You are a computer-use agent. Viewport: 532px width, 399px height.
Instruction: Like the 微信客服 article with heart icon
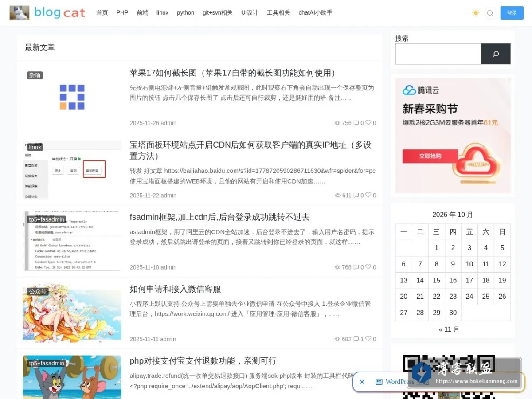[x=368, y=339]
